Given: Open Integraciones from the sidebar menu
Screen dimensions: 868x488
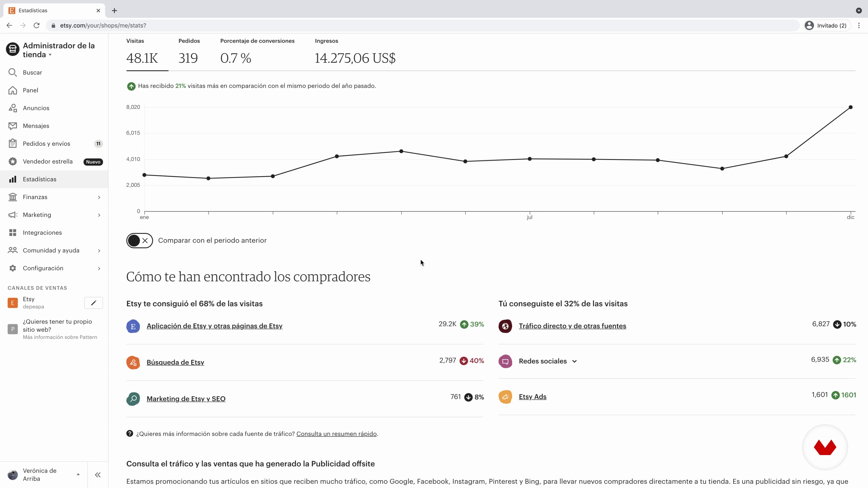Looking at the screenshot, I should [x=54, y=233].
